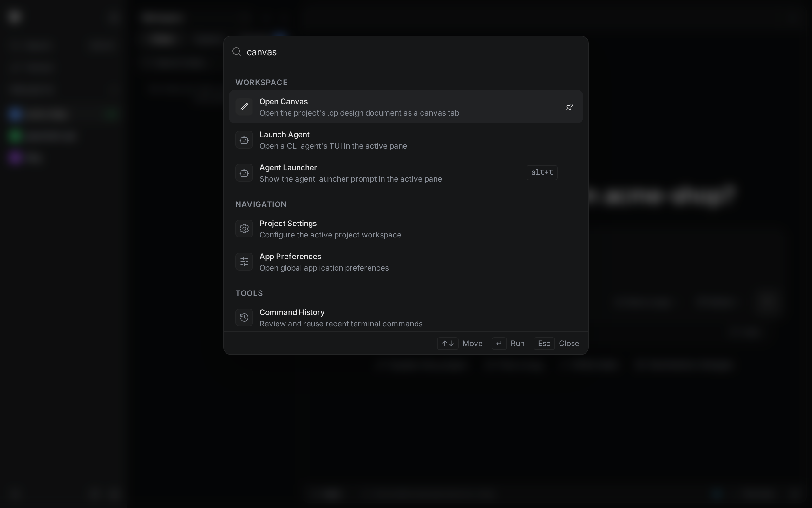
Task: Pin the Open Canvas command
Action: [x=569, y=107]
